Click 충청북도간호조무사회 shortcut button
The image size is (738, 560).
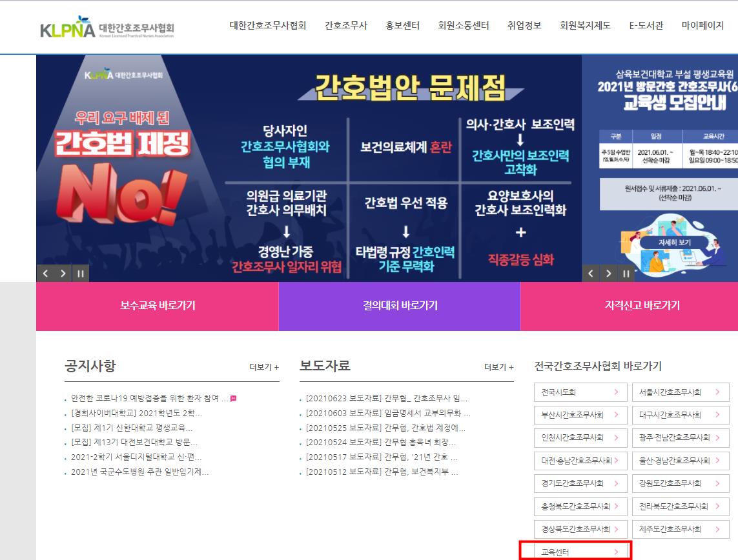click(580, 506)
